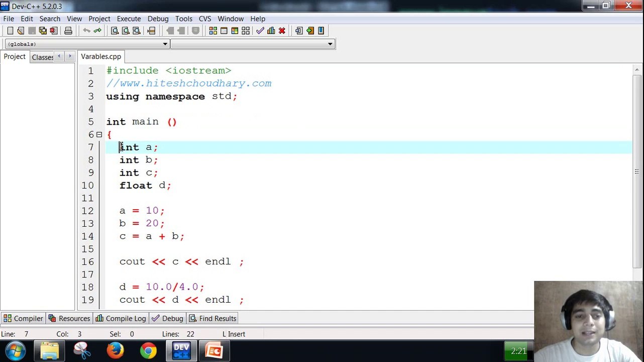644x362 pixels.
Task: Click code line 'using namespace std;'
Action: 171,96
